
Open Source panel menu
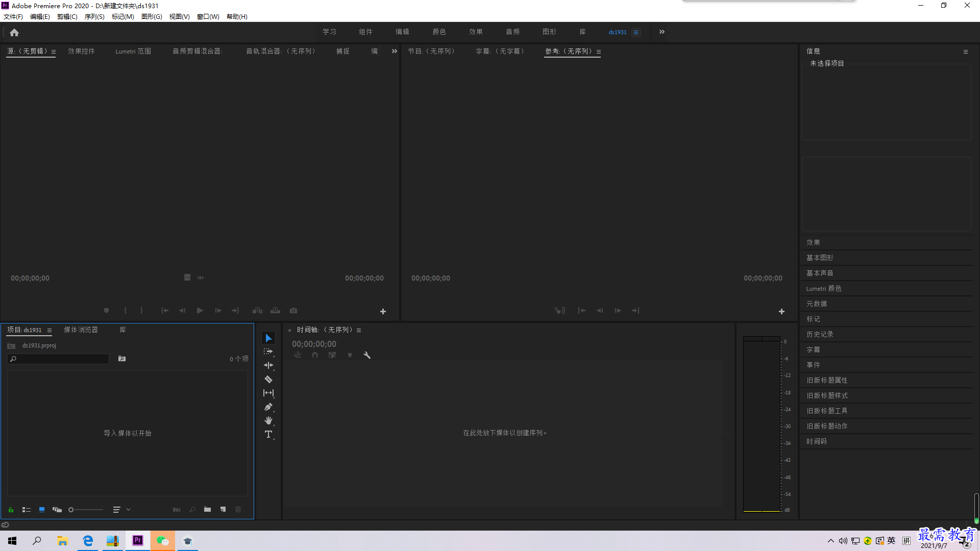coord(54,52)
